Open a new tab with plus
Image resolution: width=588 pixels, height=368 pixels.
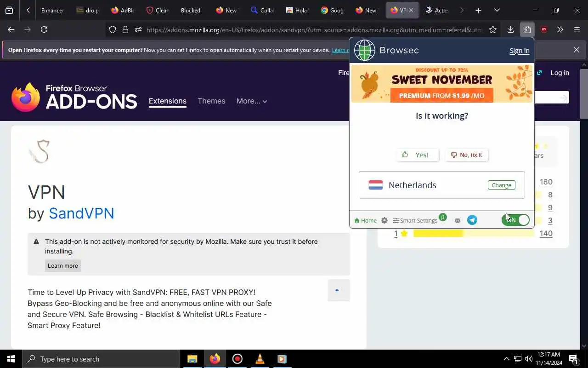click(x=478, y=10)
